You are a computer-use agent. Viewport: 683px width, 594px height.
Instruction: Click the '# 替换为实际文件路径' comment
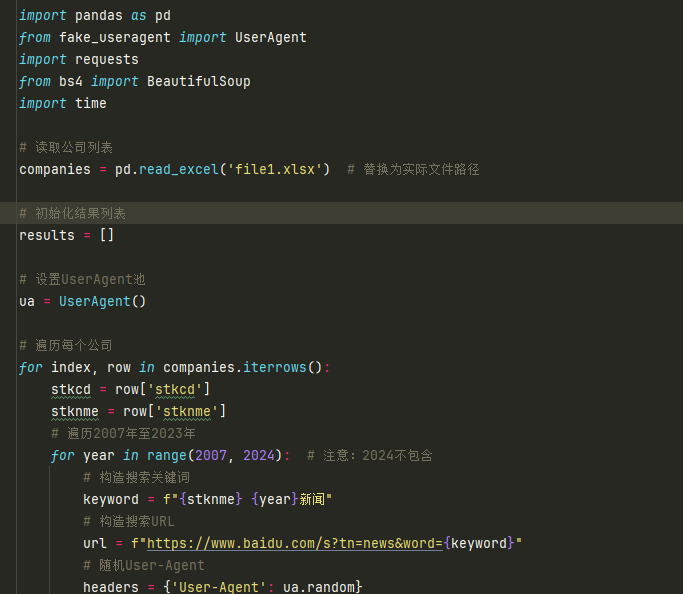(x=413, y=169)
